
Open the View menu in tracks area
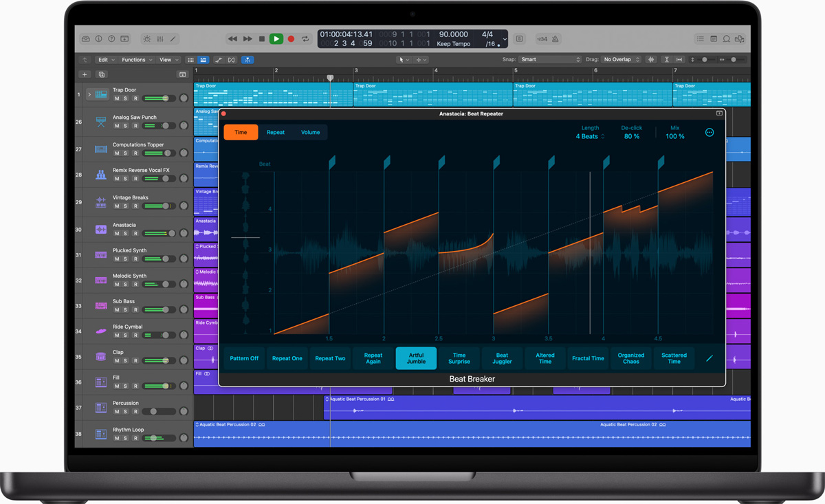tap(168, 60)
